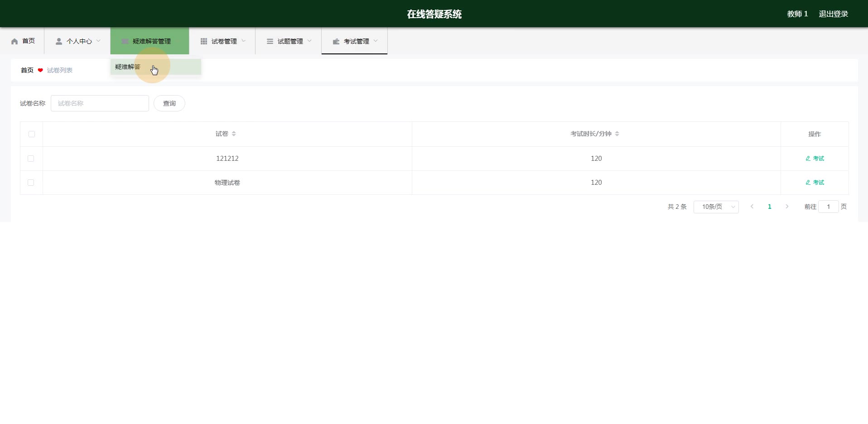Click the 120 duration cell of 121212 row
The image size is (868, 424).
(596, 159)
